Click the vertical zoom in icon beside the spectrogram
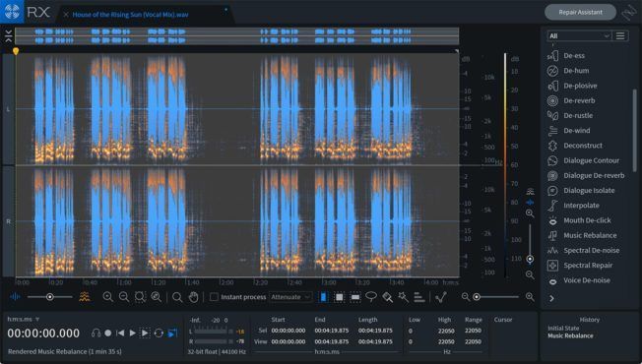Viewport: 642px width, 364px height. (x=530, y=213)
